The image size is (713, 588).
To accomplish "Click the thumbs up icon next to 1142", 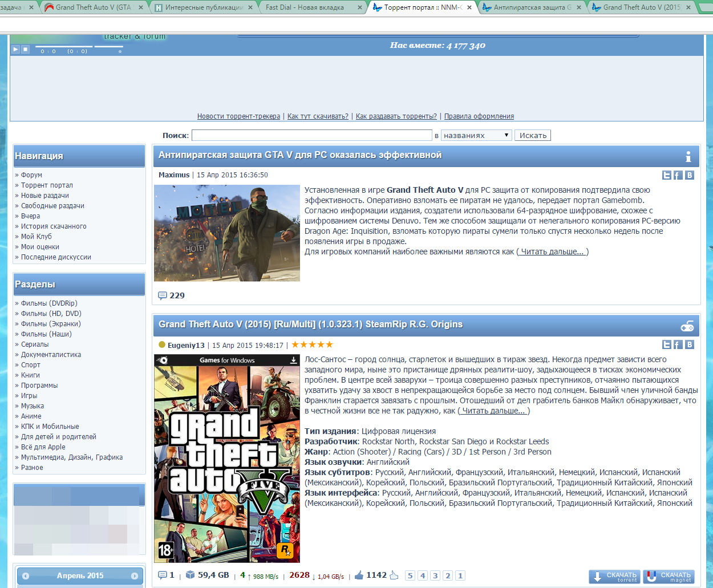I will [359, 575].
